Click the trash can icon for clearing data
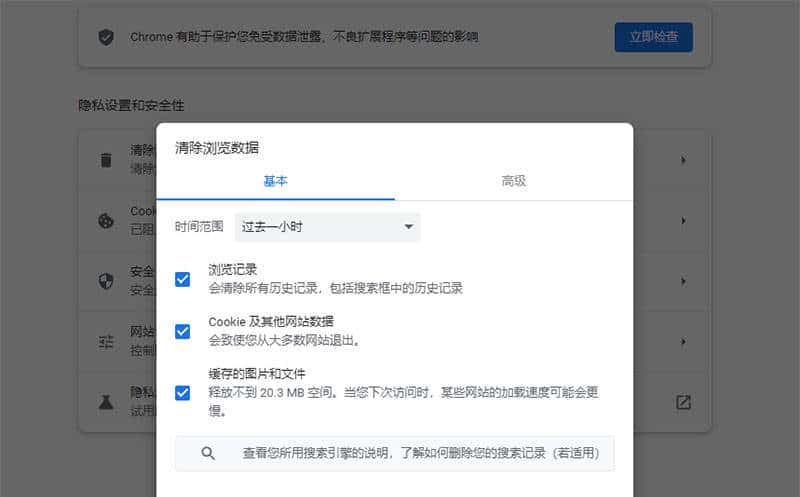The height and width of the screenshot is (497, 800). pyautogui.click(x=106, y=160)
